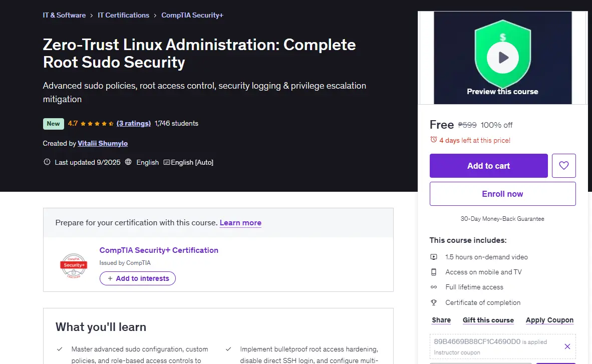The image size is (592, 364).
Task: Click Last updated 9/2025 text
Action: (x=88, y=162)
